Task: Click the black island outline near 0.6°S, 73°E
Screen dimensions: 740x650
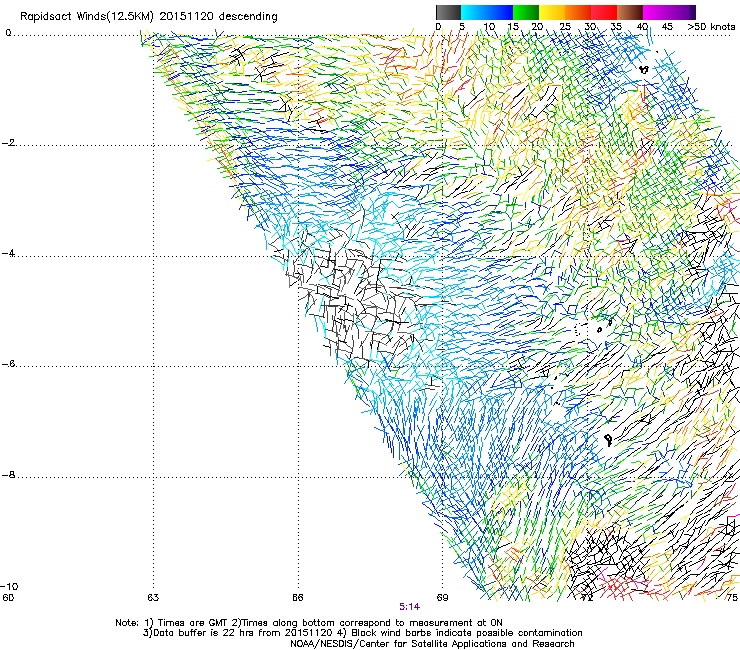Action: (x=644, y=69)
